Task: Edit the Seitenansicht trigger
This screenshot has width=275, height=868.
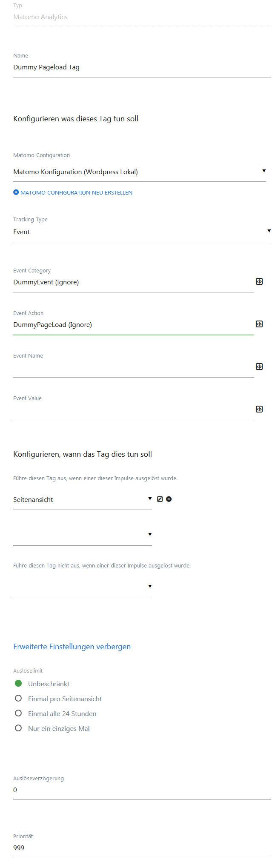Action: (160, 499)
